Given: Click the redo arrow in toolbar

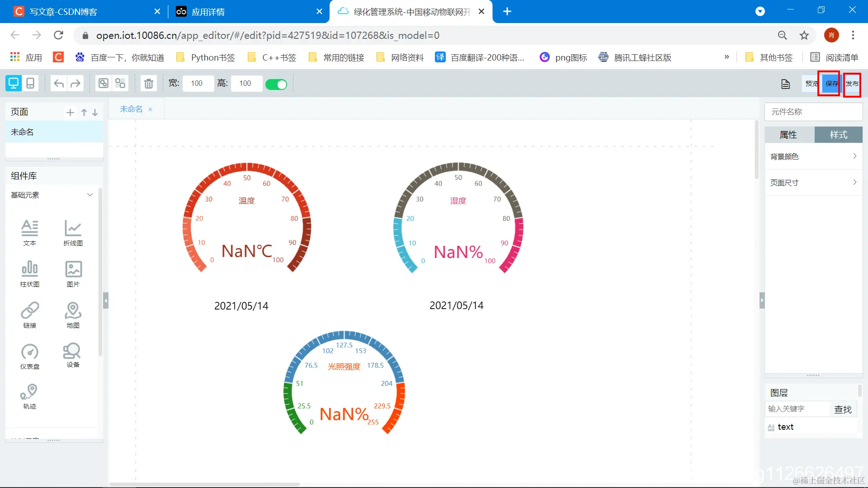Looking at the screenshot, I should point(75,84).
